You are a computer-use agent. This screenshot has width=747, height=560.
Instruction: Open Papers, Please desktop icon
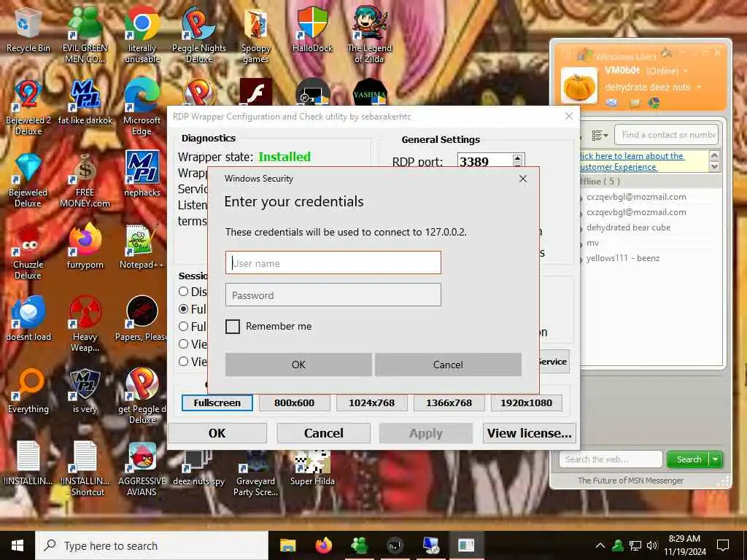point(142,318)
